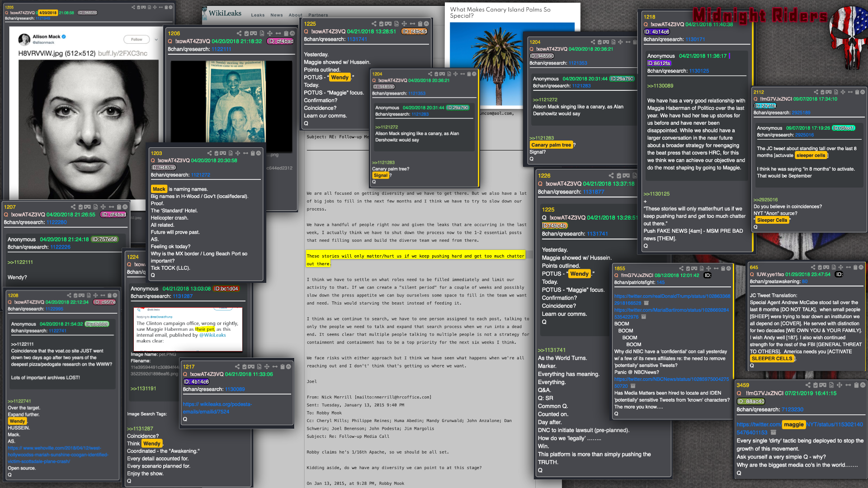The height and width of the screenshot is (488, 868).
Task: Click the share icon on post 645
Action: click(x=813, y=267)
